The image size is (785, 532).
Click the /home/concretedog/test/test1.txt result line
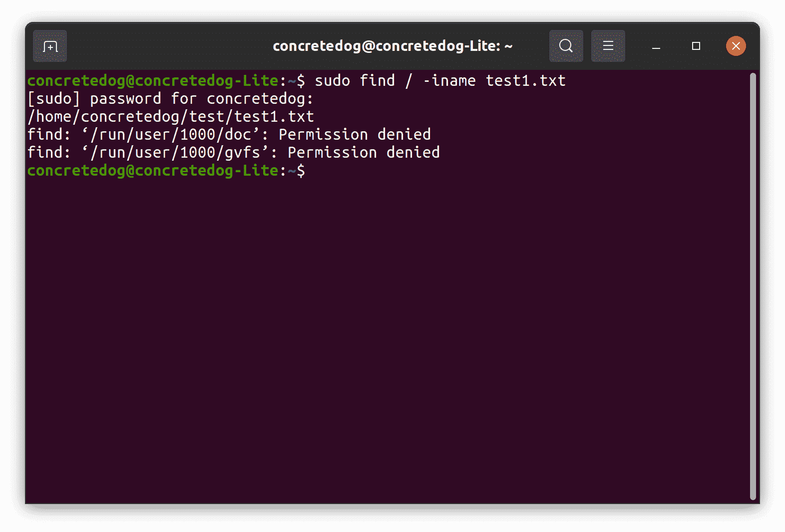[171, 116]
